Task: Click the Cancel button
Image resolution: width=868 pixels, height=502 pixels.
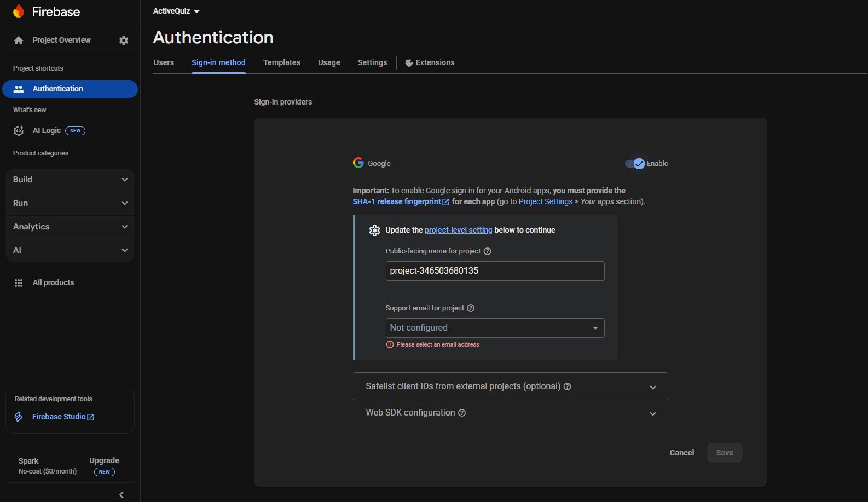Action: pyautogui.click(x=682, y=453)
